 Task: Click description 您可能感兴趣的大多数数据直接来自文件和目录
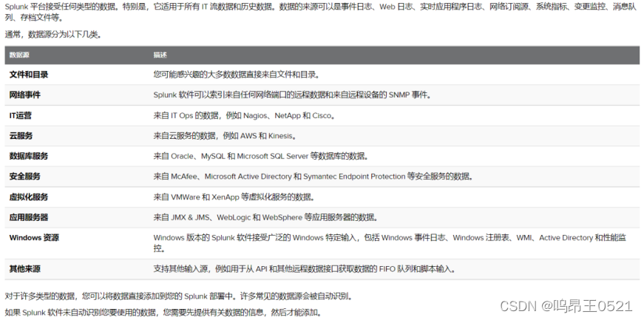(x=237, y=75)
